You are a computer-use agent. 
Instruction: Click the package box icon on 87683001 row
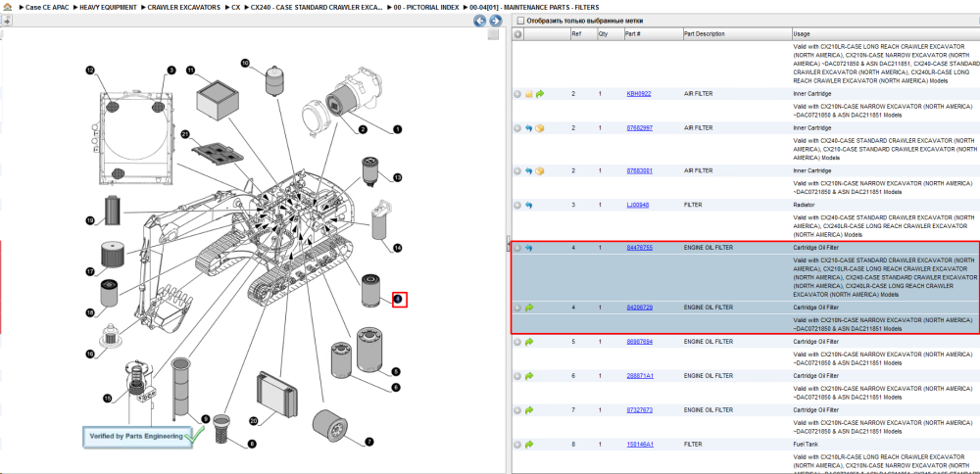coord(540,170)
